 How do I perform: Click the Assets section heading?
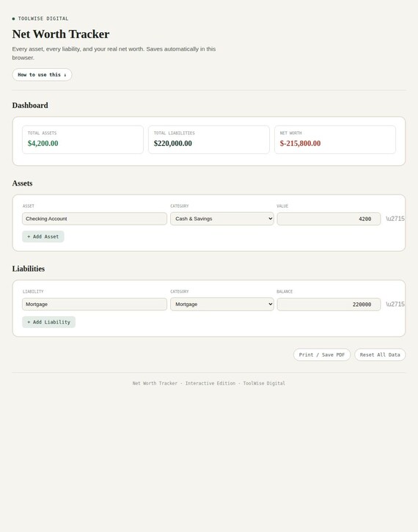[23, 183]
